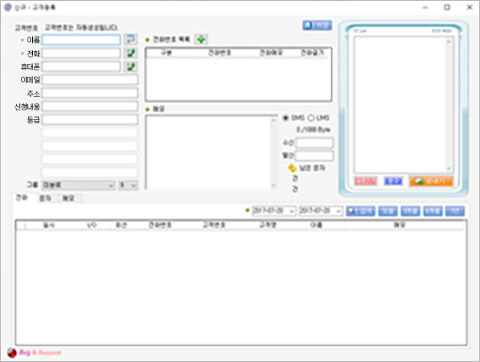Switch to the third history tab
The height and width of the screenshot is (362, 480).
click(x=68, y=198)
